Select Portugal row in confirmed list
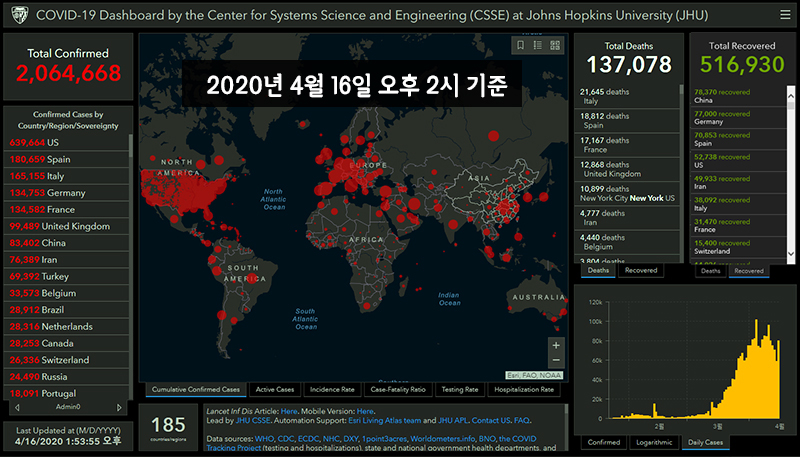 click(66, 393)
